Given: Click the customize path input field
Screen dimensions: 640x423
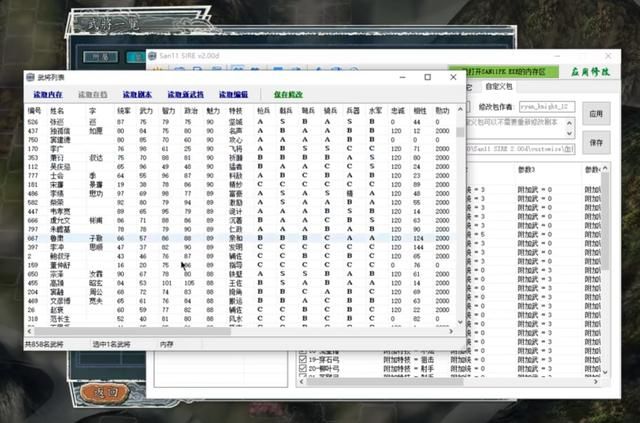Looking at the screenshot, I should click(x=520, y=149).
